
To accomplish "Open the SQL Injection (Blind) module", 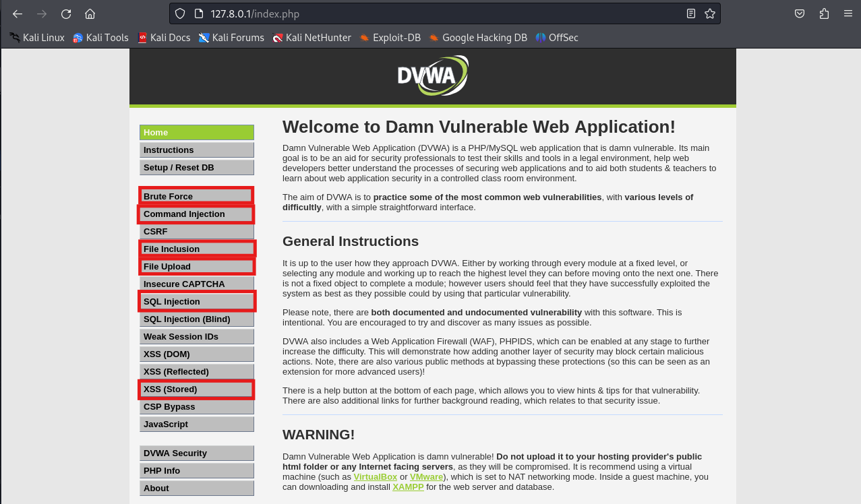I will pos(197,319).
